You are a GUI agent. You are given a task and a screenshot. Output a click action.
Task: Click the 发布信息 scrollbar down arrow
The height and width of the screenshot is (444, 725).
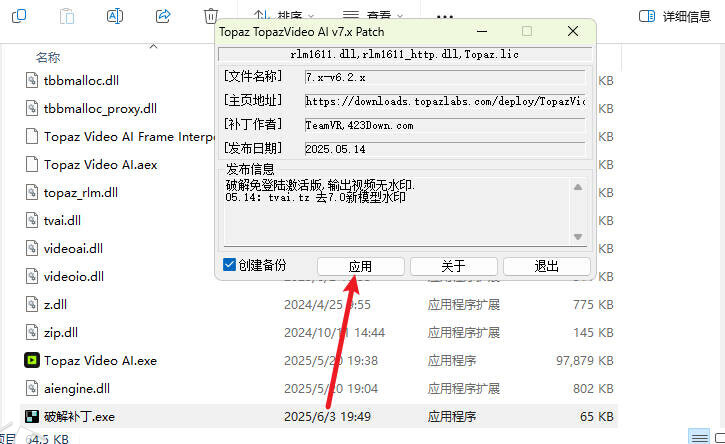tap(578, 235)
